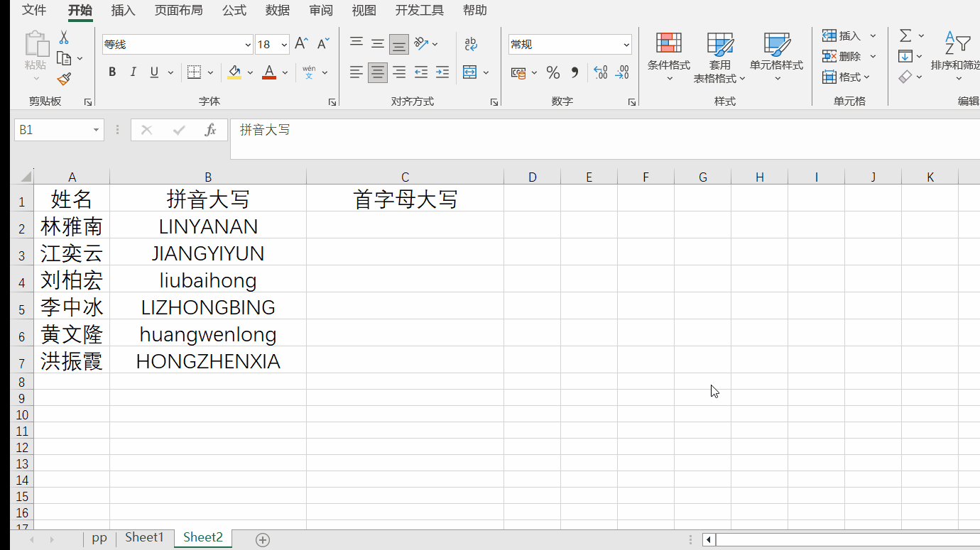The width and height of the screenshot is (980, 550).
Task: Click the Format Painter brush icon
Action: click(64, 79)
